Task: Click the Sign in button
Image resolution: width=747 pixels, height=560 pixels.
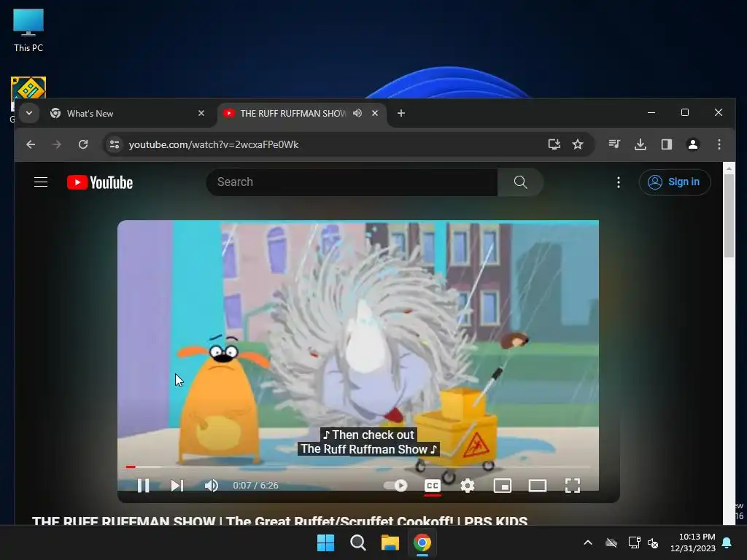Action: tap(675, 182)
